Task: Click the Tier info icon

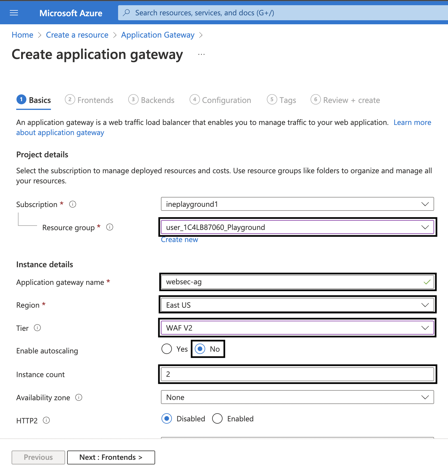Action: [37, 328]
